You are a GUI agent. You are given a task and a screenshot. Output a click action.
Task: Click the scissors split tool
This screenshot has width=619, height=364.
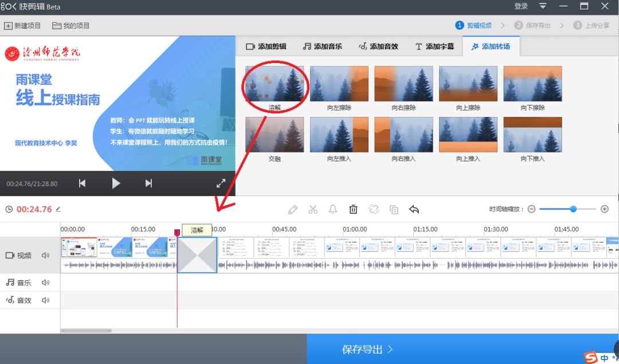313,209
